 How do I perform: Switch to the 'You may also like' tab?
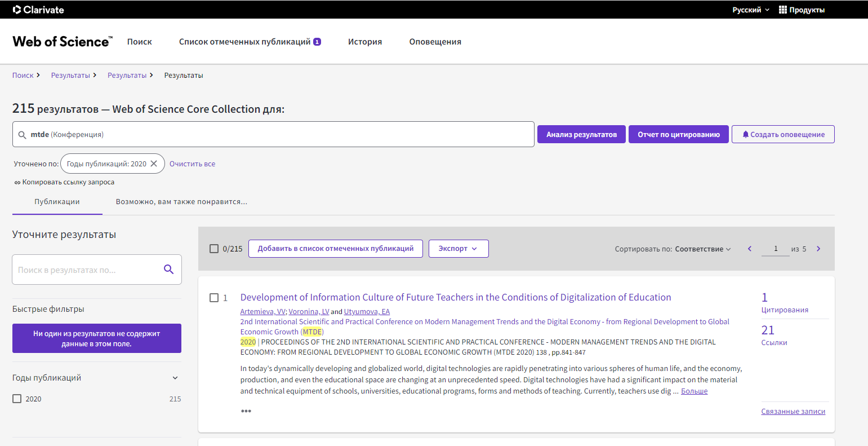click(x=181, y=201)
